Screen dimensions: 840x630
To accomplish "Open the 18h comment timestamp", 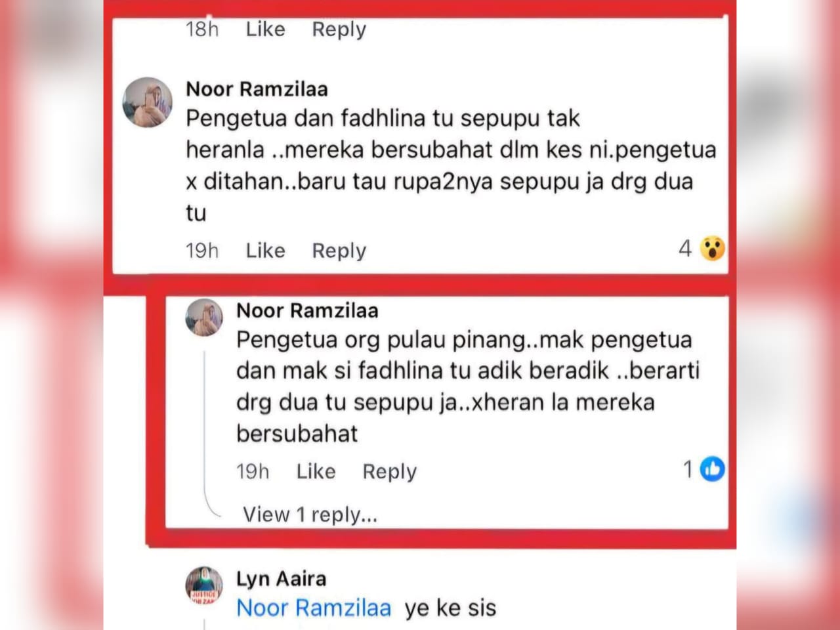I will [x=201, y=29].
